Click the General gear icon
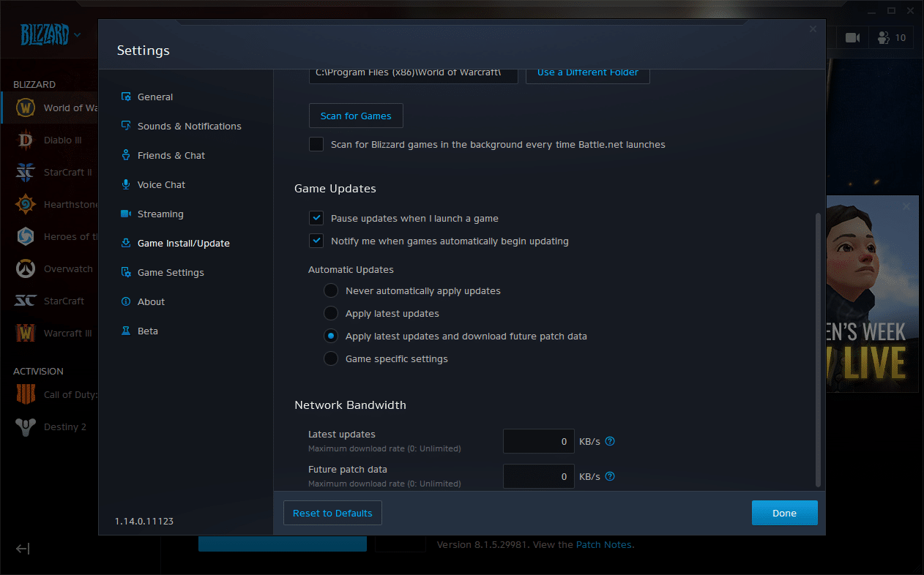This screenshot has height=575, width=924. [x=125, y=97]
